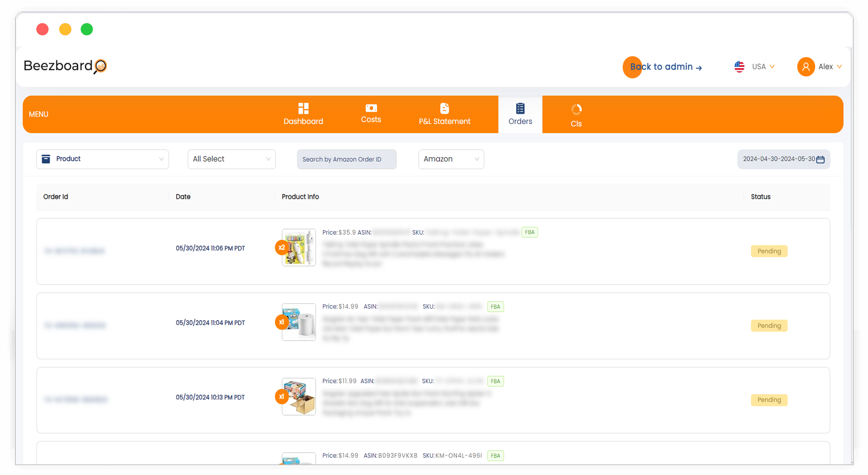This screenshot has height=475, width=868.
Task: Click SKU KM-ON4L-496I text
Action: pyautogui.click(x=452, y=455)
